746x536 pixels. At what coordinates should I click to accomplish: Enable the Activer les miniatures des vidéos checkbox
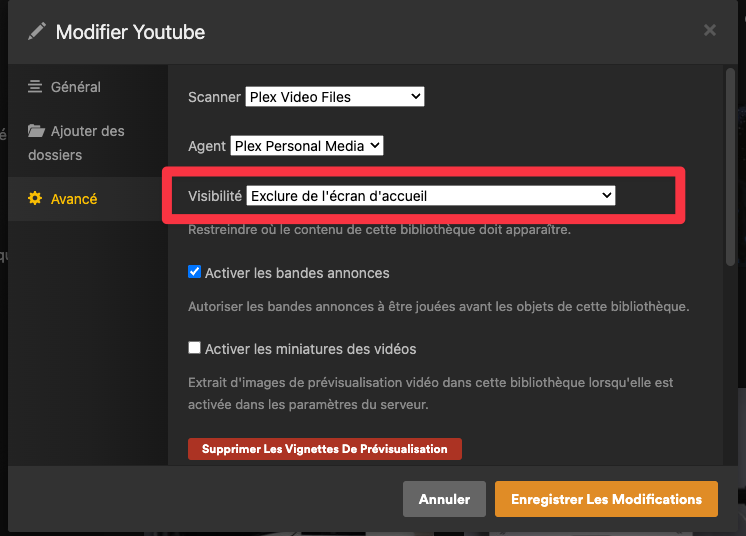pyautogui.click(x=195, y=349)
